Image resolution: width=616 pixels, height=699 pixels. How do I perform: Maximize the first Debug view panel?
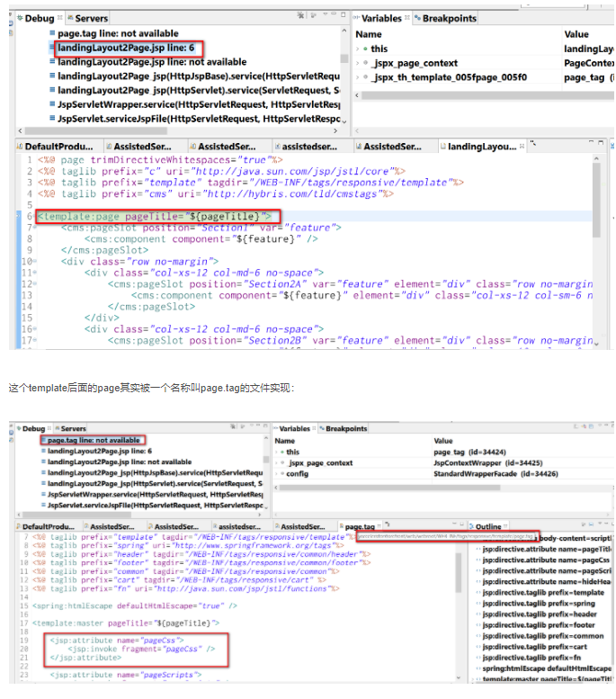tap(343, 14)
